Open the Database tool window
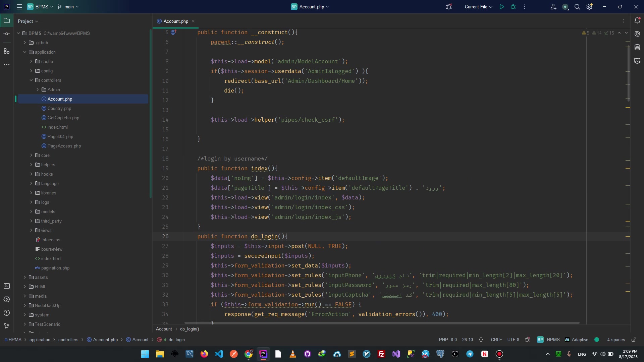 [x=637, y=48]
